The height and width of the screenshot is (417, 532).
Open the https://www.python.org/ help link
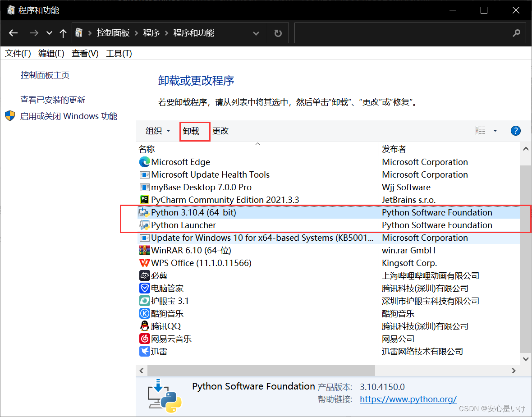point(408,399)
